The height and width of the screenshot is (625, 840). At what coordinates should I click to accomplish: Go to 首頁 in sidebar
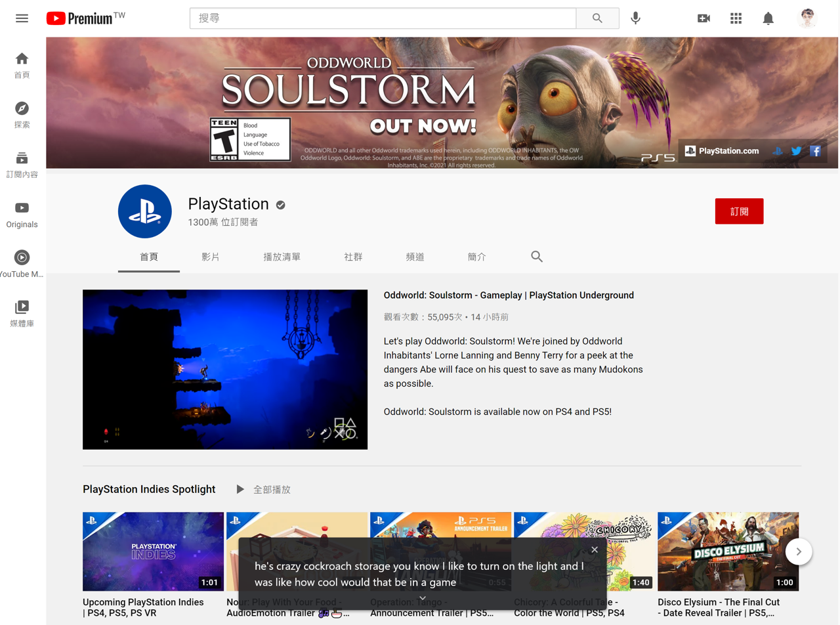pos(22,66)
